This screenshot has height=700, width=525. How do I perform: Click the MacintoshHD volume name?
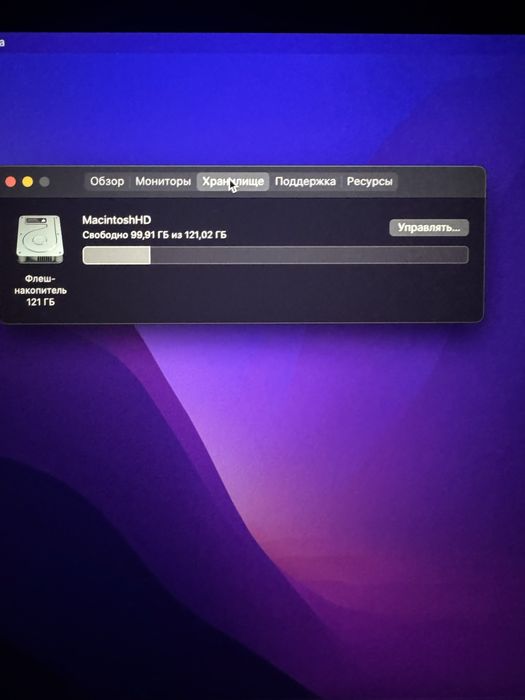117,220
